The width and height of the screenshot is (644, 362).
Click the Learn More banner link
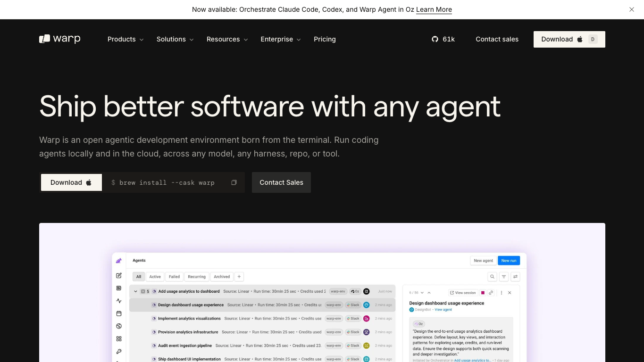coord(434,9)
